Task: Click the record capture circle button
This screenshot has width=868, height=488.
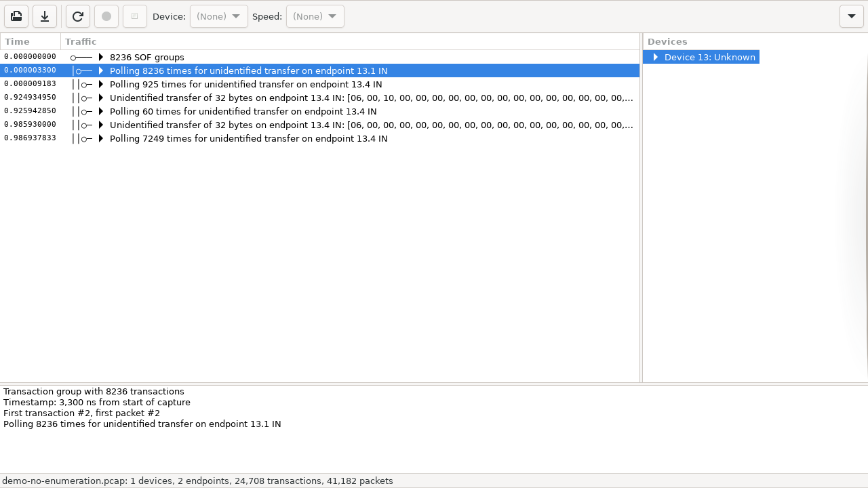Action: click(106, 16)
